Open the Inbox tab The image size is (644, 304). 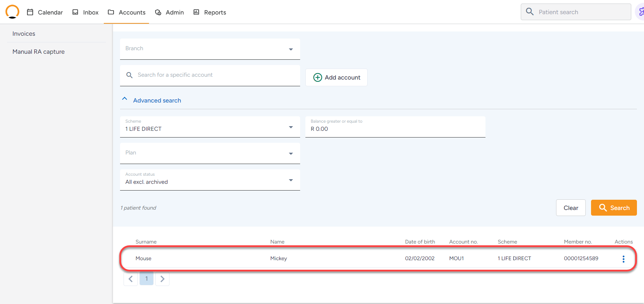point(85,12)
